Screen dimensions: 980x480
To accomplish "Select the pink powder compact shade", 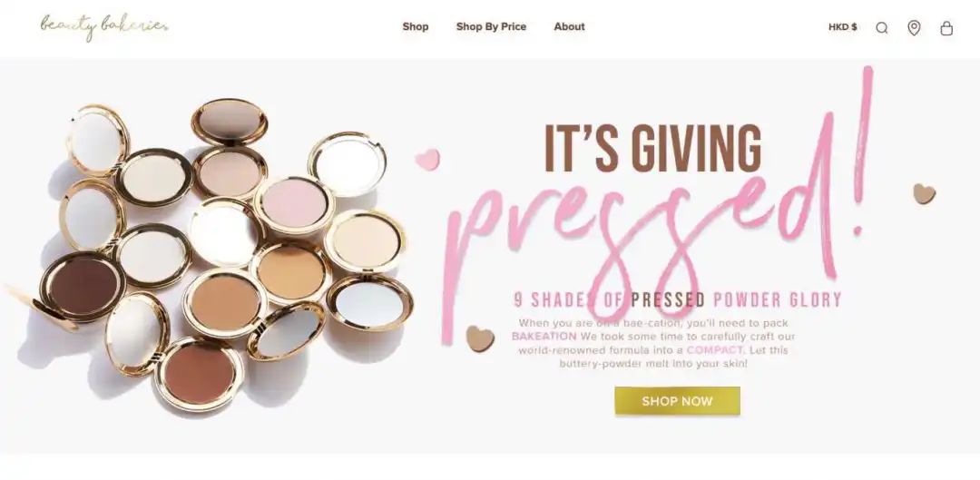I will (294, 205).
